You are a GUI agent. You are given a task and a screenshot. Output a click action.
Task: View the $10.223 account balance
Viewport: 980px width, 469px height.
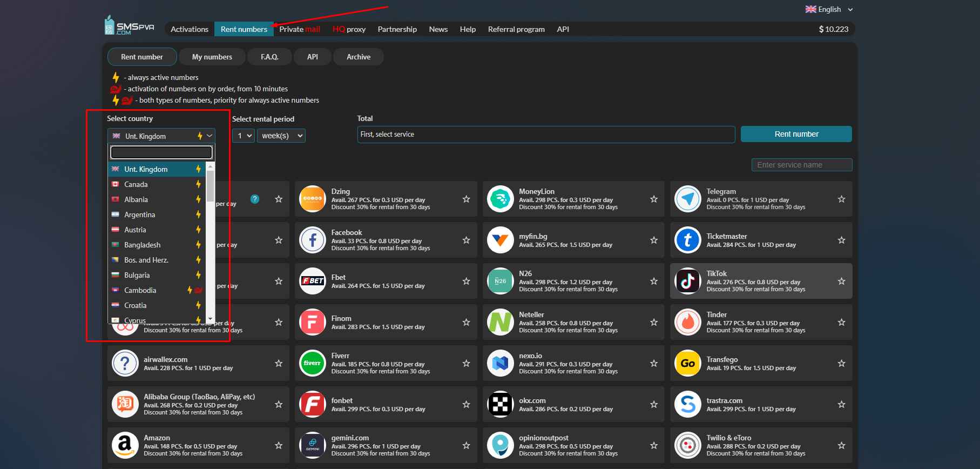pyautogui.click(x=834, y=29)
